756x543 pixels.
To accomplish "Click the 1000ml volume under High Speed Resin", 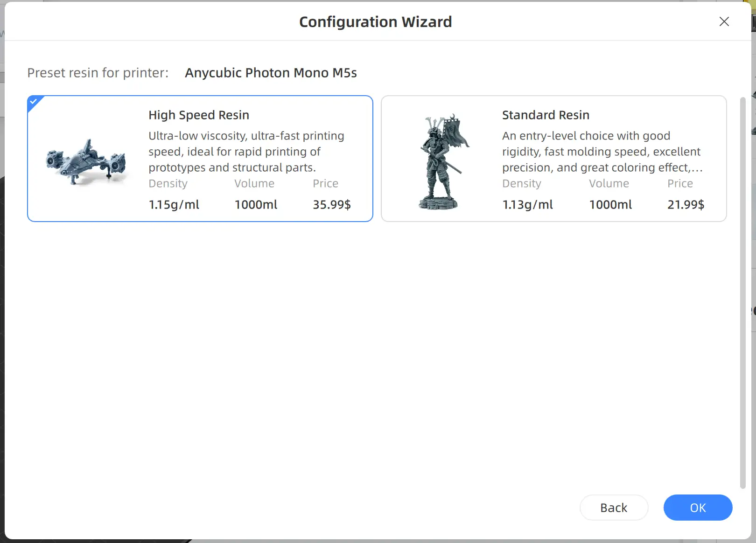I will [256, 204].
